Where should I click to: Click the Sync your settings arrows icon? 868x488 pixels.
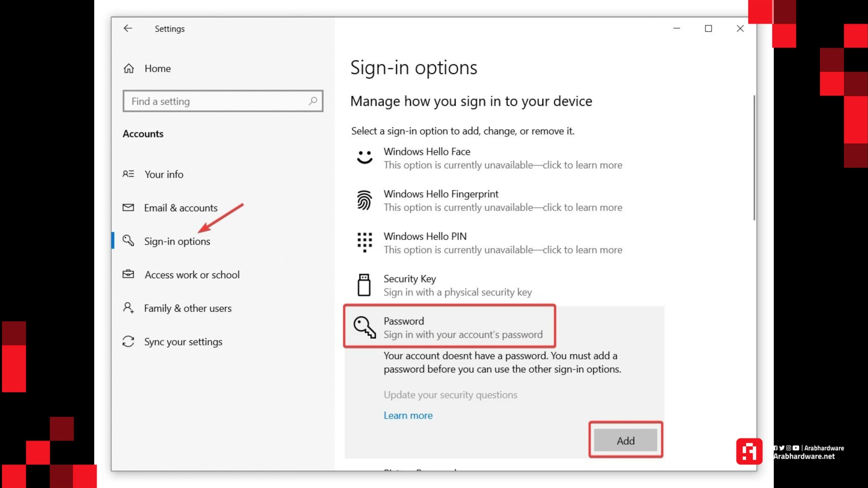pos(128,341)
